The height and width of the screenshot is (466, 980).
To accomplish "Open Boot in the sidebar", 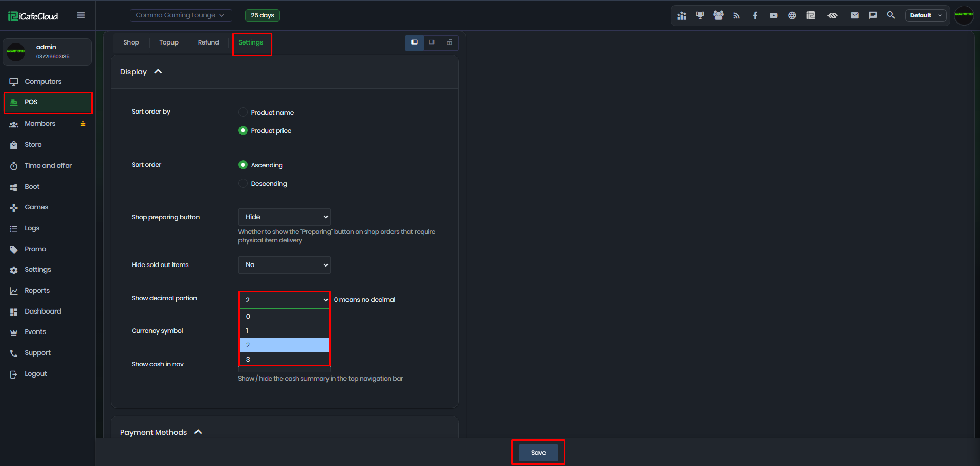I will [x=48, y=187].
